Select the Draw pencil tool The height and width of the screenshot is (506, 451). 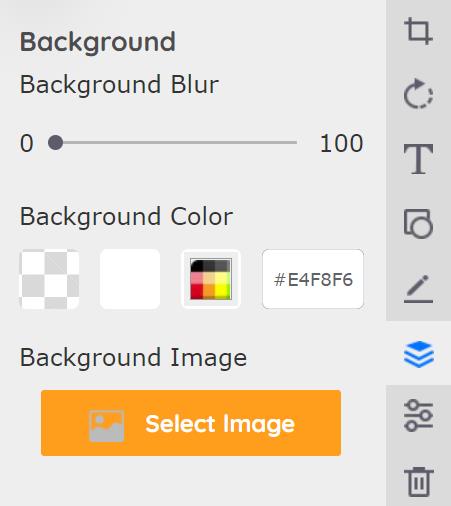[x=418, y=289]
